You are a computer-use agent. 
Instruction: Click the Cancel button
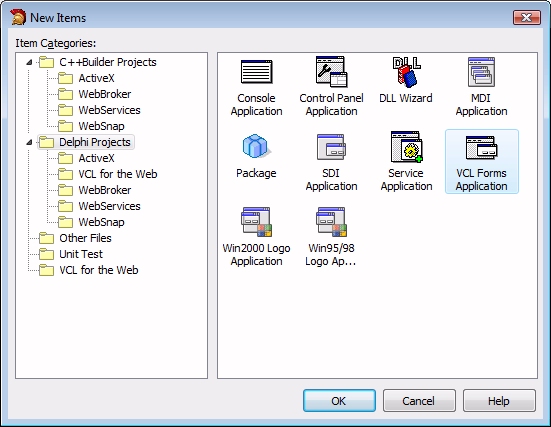(x=419, y=401)
